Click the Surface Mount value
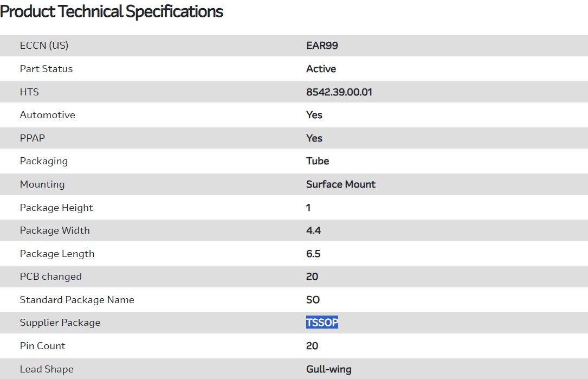Viewport: 588px width, 379px height. (340, 184)
